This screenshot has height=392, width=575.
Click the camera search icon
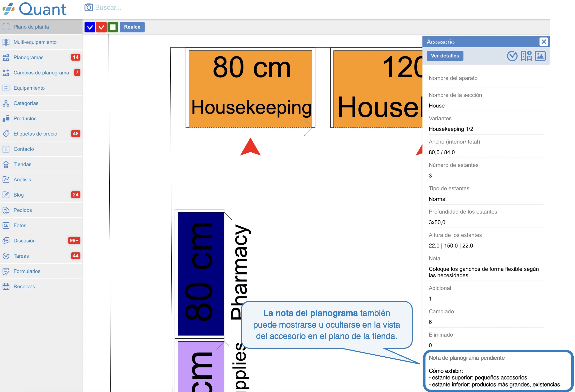[89, 7]
